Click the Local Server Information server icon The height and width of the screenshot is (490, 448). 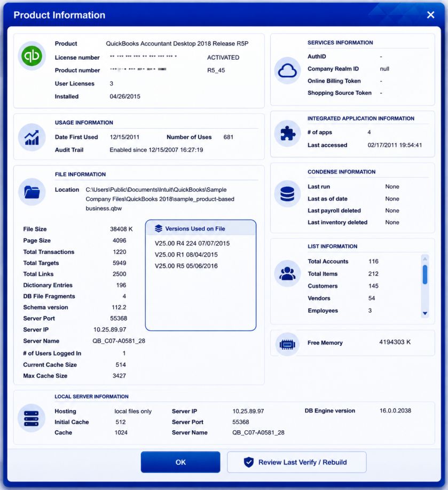click(32, 418)
